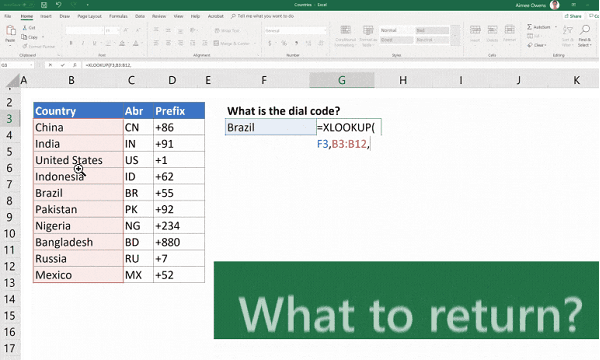Select the Prefix header cell
The image size is (600, 360).
tap(179, 111)
